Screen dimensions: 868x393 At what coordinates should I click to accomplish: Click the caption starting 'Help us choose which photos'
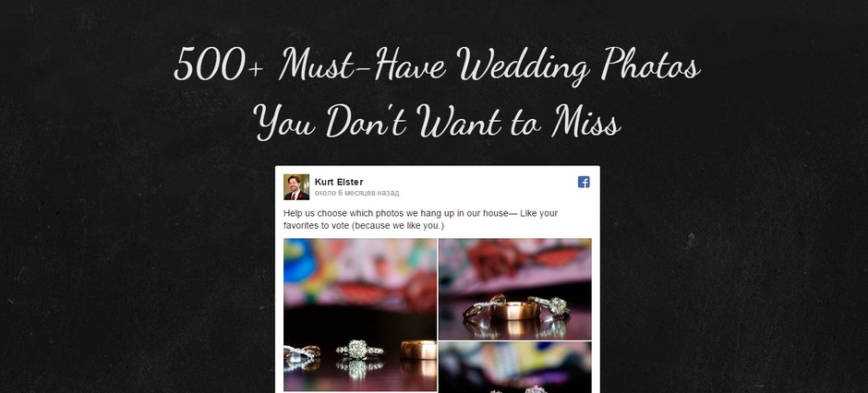tap(420, 220)
